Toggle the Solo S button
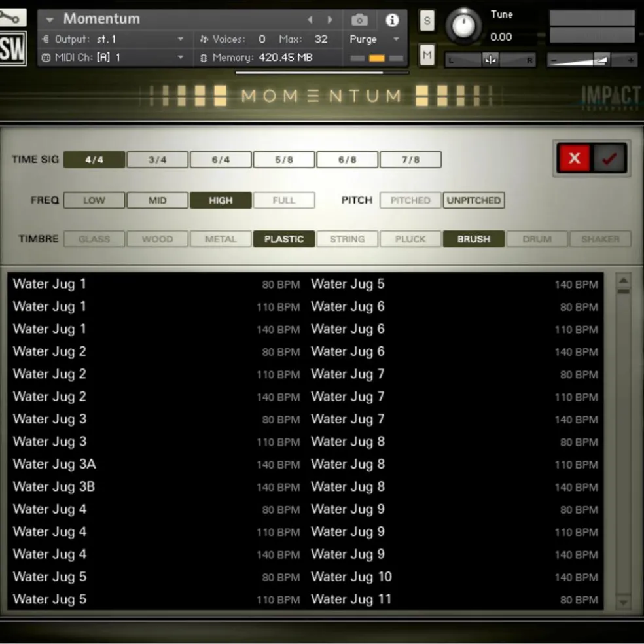The width and height of the screenshot is (644, 644). pos(427,20)
